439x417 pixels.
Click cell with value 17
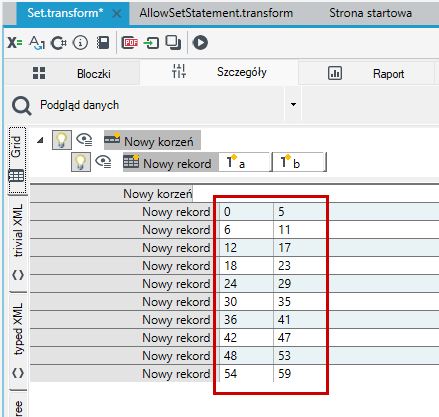point(300,248)
